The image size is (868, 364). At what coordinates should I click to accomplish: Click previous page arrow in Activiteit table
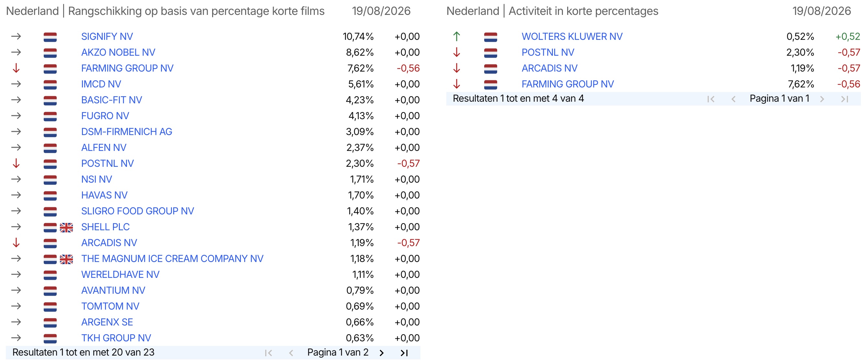pyautogui.click(x=733, y=99)
